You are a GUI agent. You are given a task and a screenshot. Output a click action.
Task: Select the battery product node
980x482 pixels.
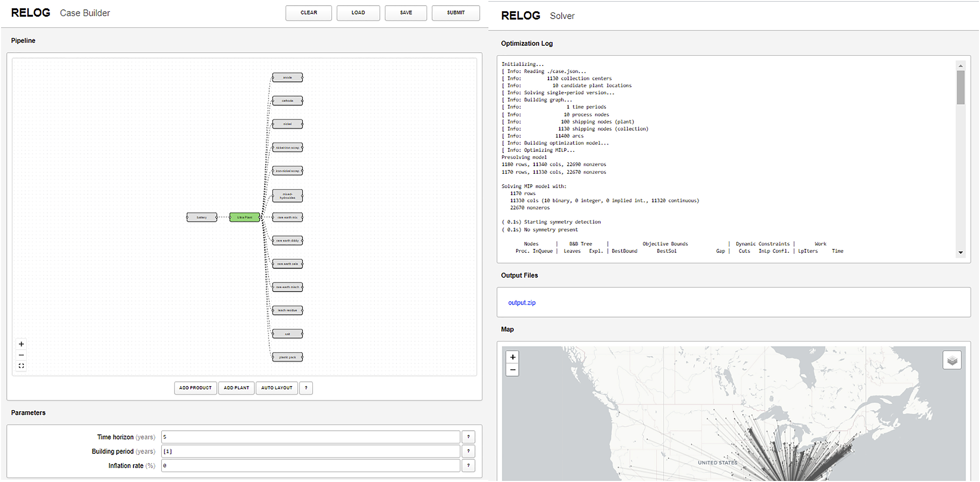pos(202,217)
